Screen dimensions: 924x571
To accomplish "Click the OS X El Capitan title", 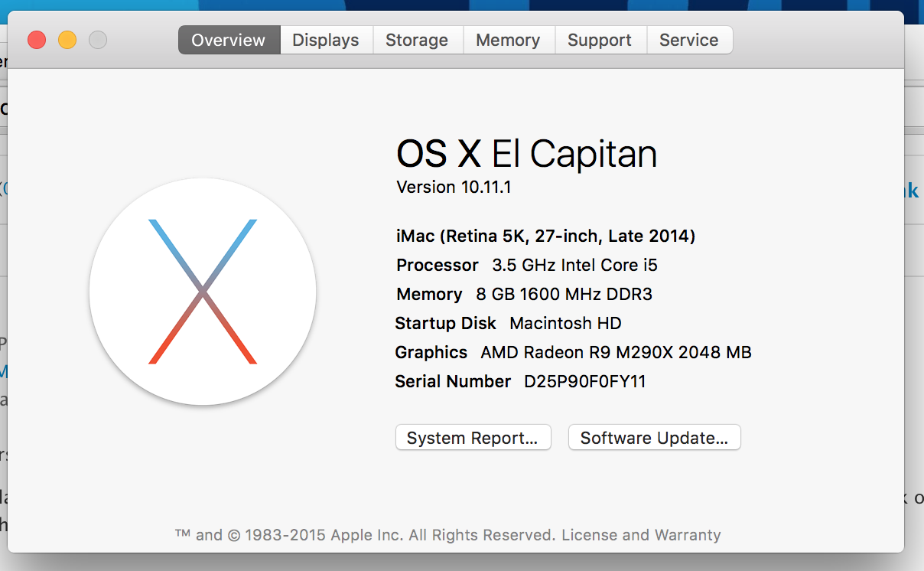I will click(x=526, y=154).
